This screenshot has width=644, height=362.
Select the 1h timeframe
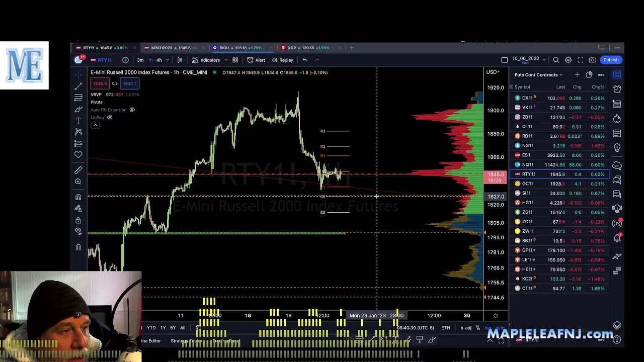(150, 60)
